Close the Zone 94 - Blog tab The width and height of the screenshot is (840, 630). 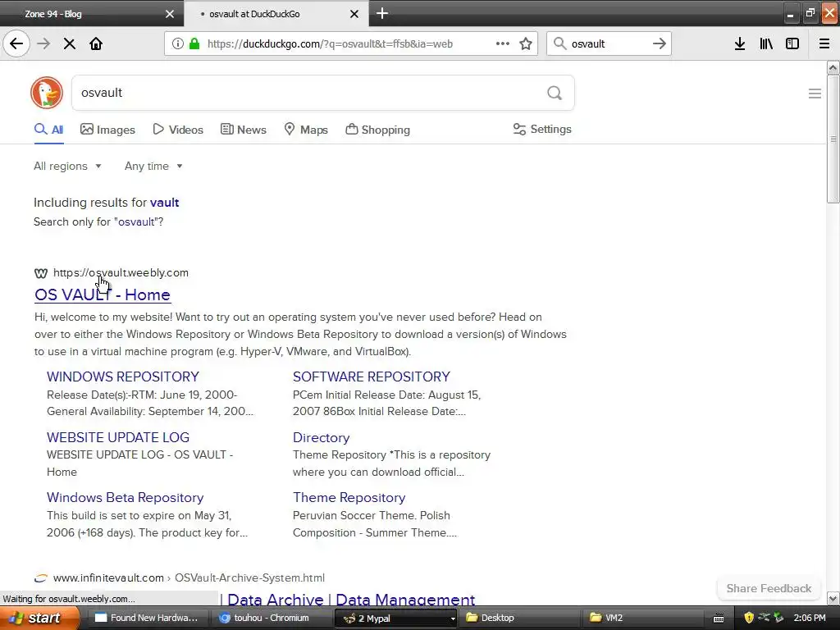tap(170, 14)
